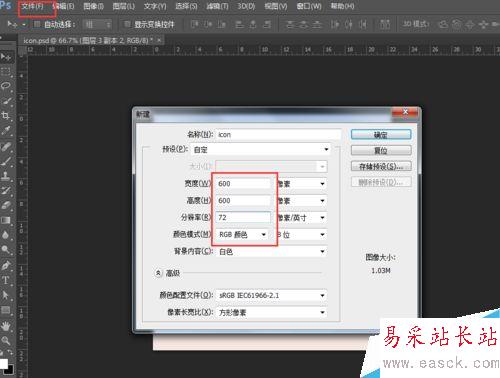500x378 pixels.
Task: Select the Brush tool
Action: 6,161
